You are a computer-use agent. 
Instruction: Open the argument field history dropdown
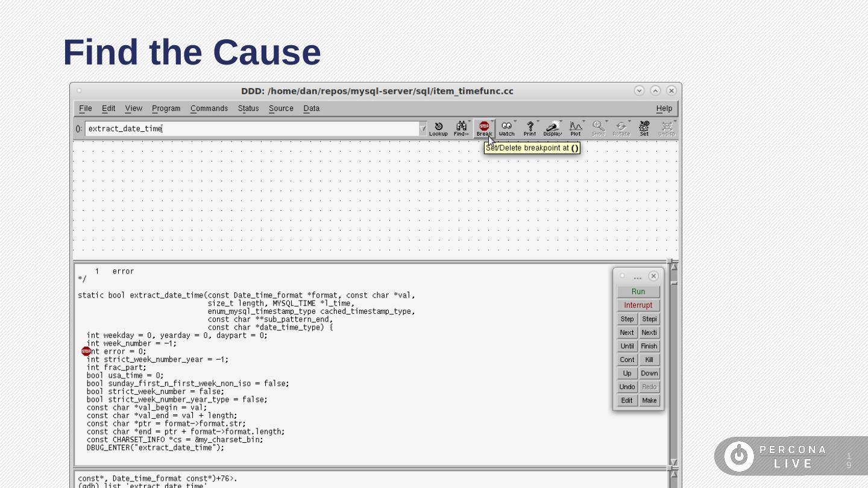(x=423, y=128)
